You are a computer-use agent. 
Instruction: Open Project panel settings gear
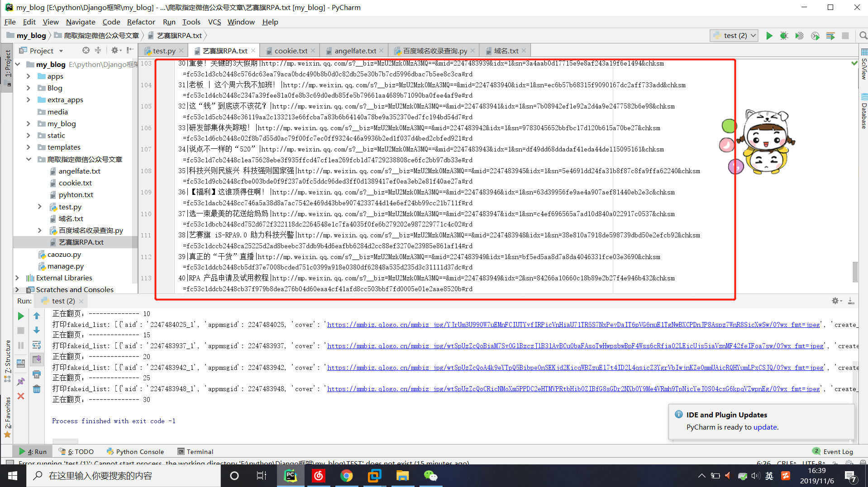point(115,50)
